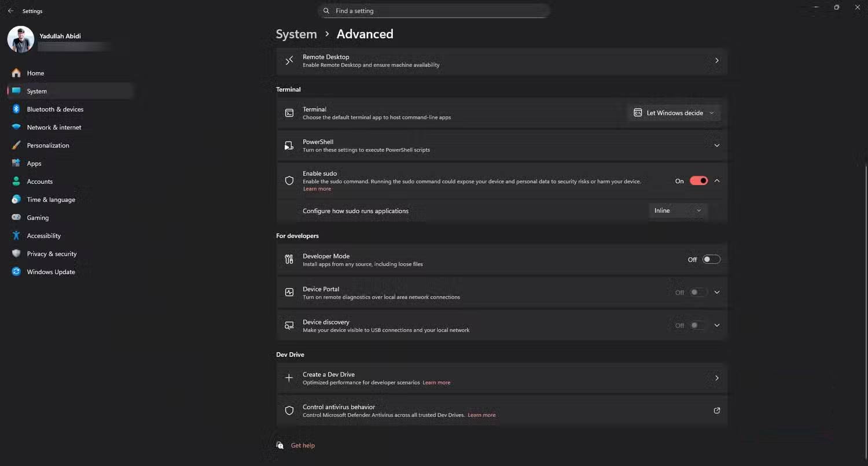Go back with the arrow icon
Viewport: 868px width, 466px height.
[10, 11]
